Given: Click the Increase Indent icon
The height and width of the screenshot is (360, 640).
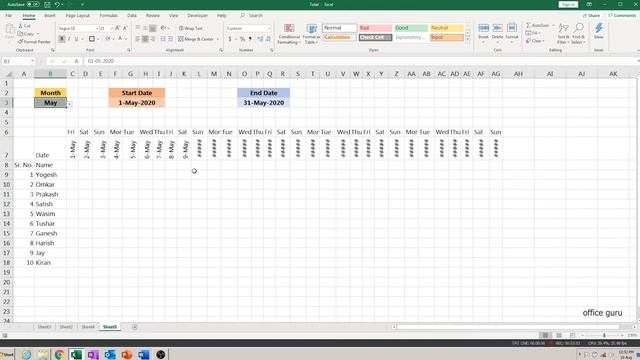Looking at the screenshot, I should 171,39.
